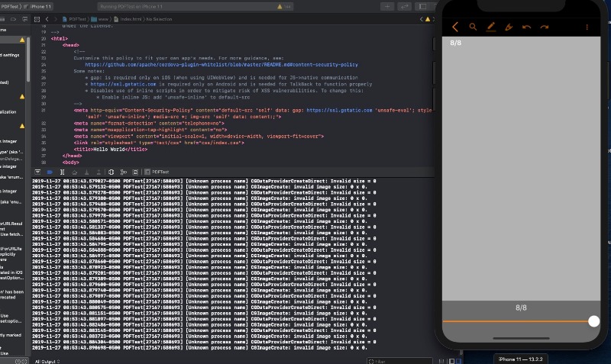Open the cordova whitelist GitHub link
This screenshot has height=364, width=611.
221,65
